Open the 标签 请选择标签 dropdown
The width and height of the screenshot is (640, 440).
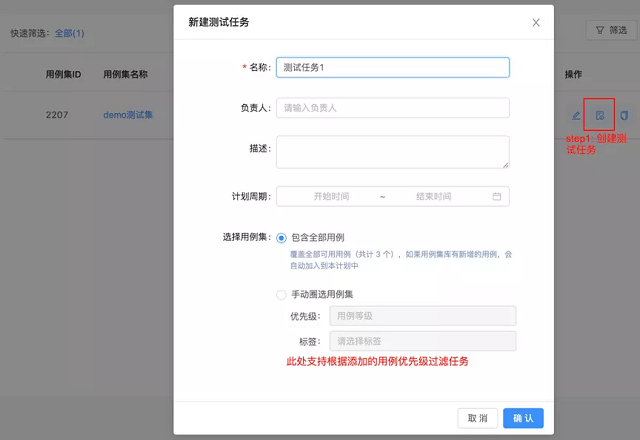423,341
